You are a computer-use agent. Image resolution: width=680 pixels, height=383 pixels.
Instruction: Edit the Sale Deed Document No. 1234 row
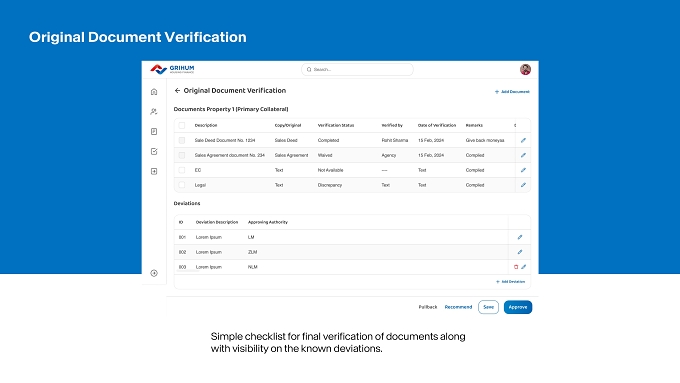coord(523,140)
